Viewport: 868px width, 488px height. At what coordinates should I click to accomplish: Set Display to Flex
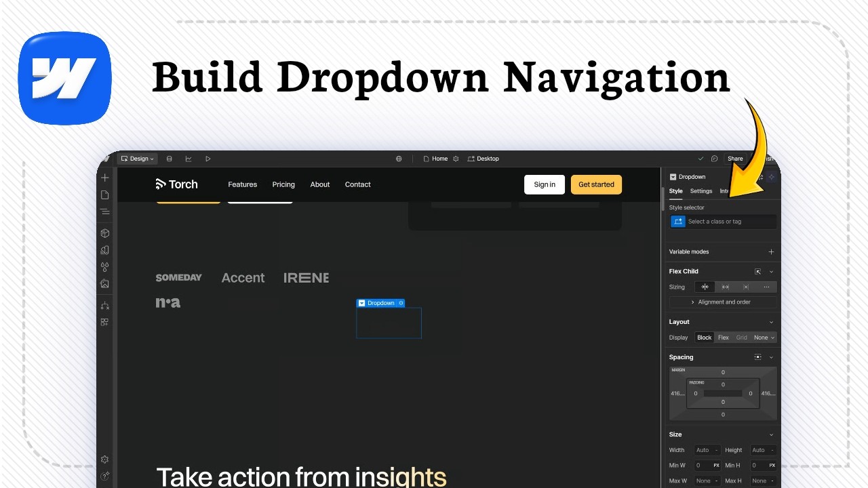pyautogui.click(x=724, y=338)
